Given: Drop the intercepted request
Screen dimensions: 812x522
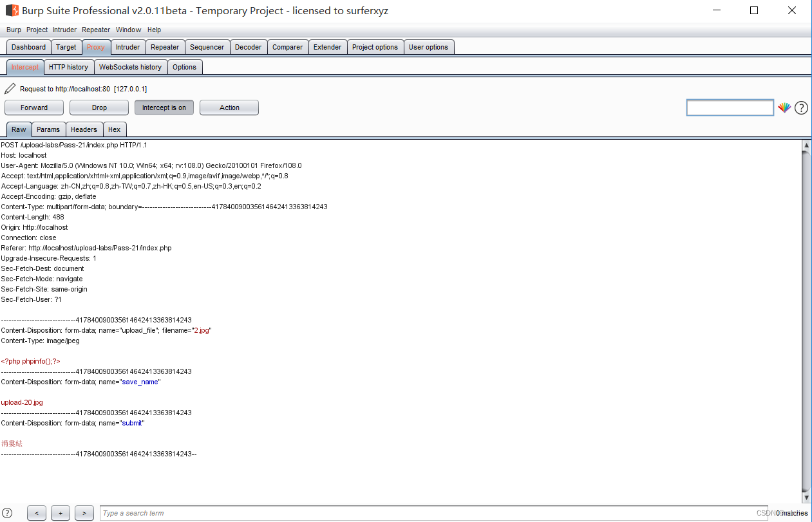Looking at the screenshot, I should coord(99,107).
